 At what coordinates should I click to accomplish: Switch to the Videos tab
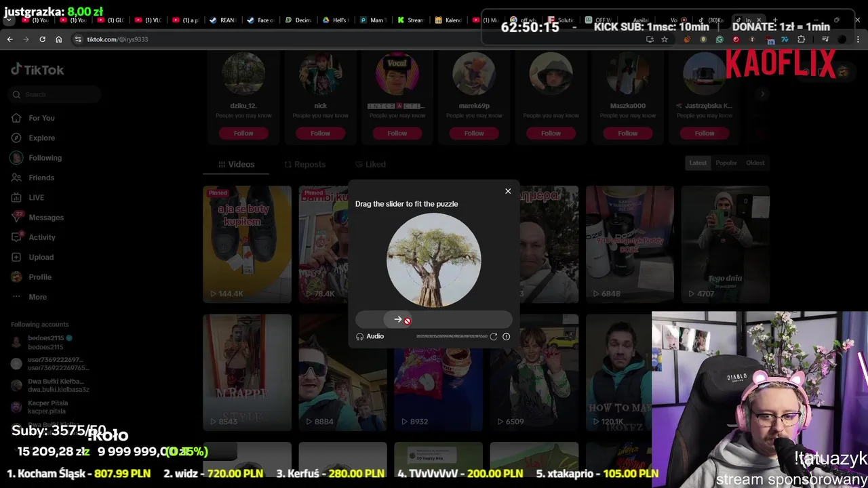pyautogui.click(x=236, y=164)
